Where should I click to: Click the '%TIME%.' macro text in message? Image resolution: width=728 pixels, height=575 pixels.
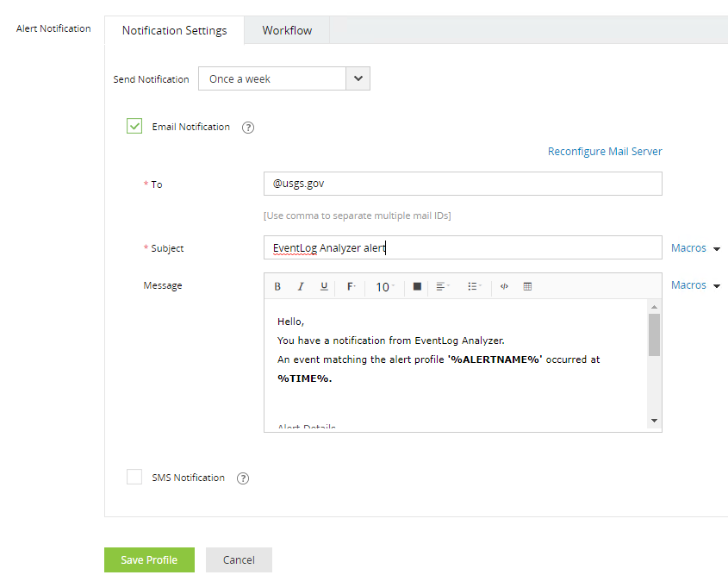(x=305, y=378)
